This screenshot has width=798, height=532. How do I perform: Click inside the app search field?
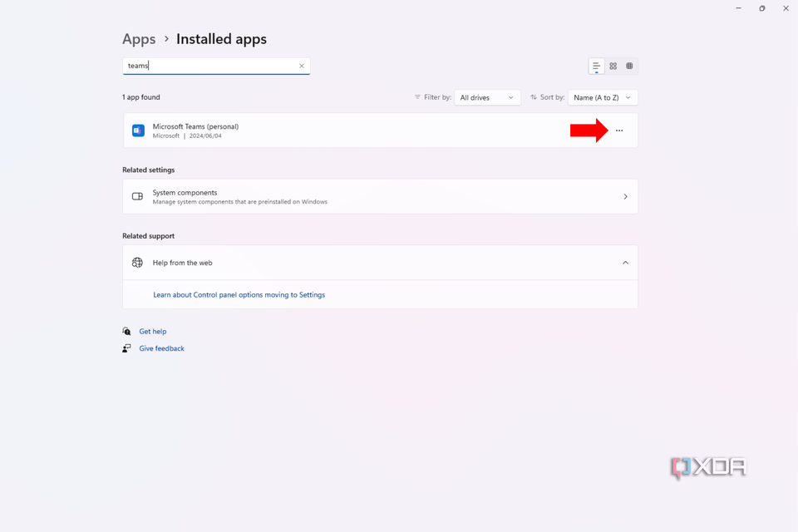pyautogui.click(x=208, y=66)
